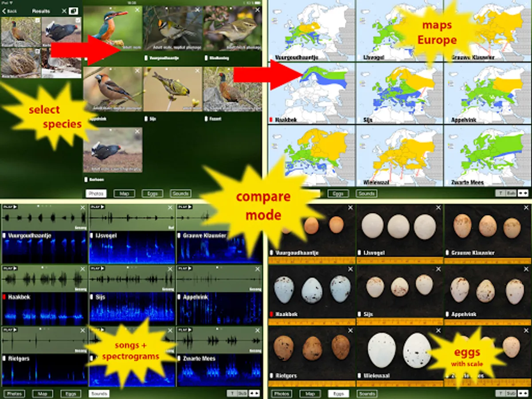Close the Wielewaal eggs card
Image resolution: width=532 pixels, height=399 pixels.
point(438,330)
